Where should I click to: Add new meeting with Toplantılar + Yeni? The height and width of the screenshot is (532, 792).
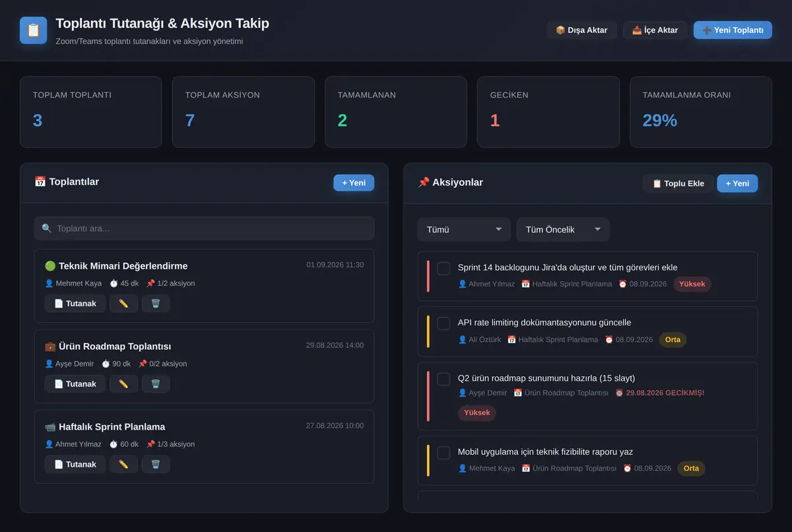(x=354, y=183)
